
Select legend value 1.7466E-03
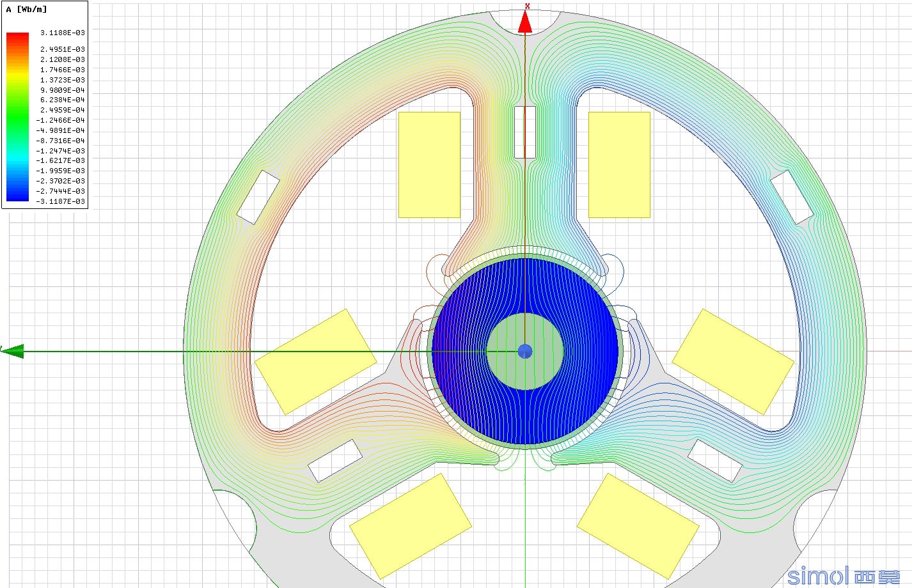pos(62,70)
